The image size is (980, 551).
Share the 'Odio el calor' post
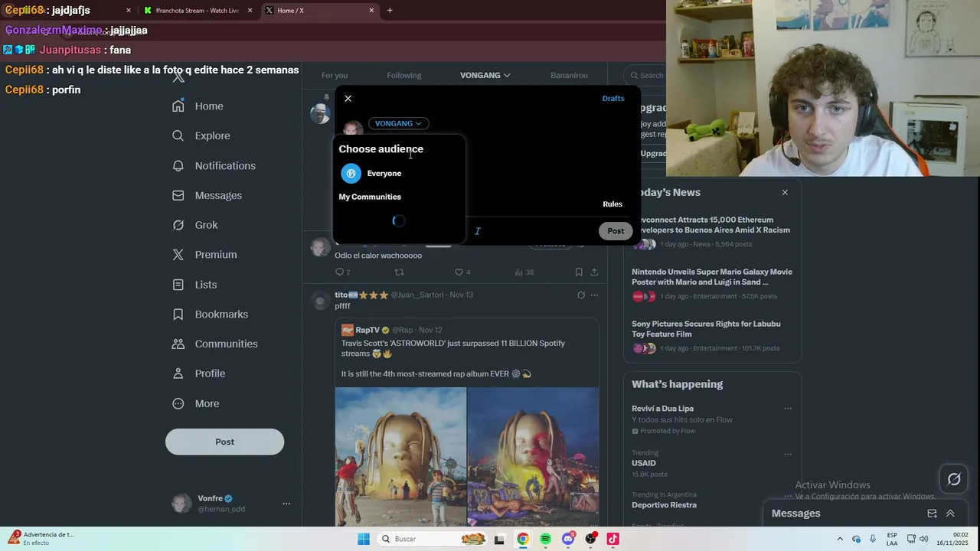pos(594,272)
